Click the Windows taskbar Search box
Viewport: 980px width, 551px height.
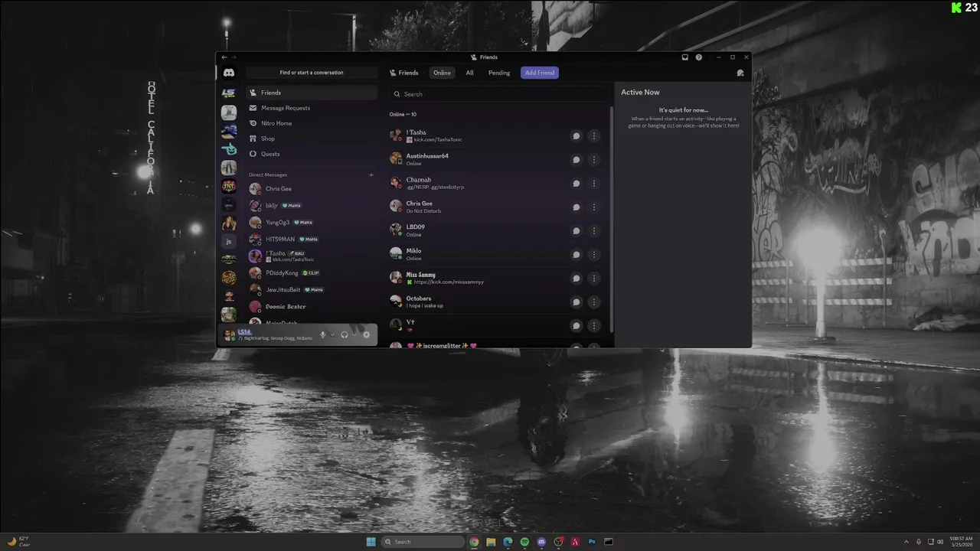(x=423, y=542)
